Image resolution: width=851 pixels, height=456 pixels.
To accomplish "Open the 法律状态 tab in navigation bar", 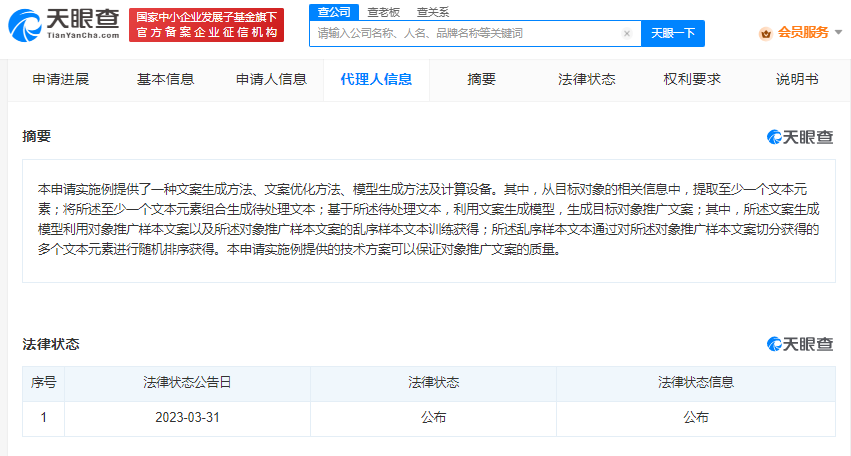I will (x=586, y=79).
